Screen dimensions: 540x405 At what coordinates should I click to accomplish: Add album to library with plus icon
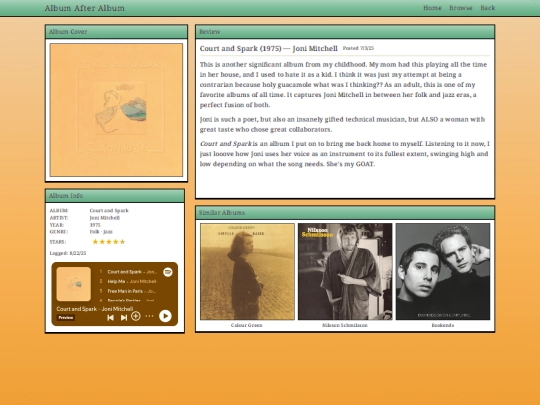[x=136, y=316]
